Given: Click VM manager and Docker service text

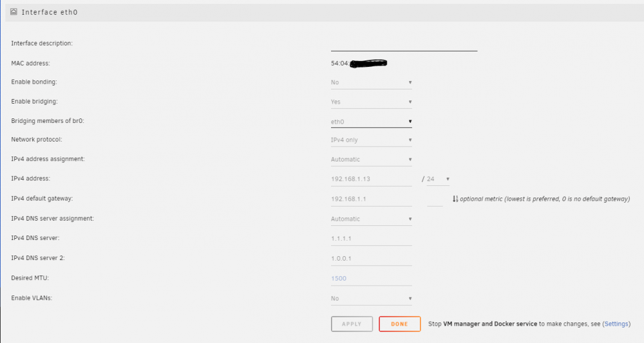Looking at the screenshot, I should tap(490, 324).
